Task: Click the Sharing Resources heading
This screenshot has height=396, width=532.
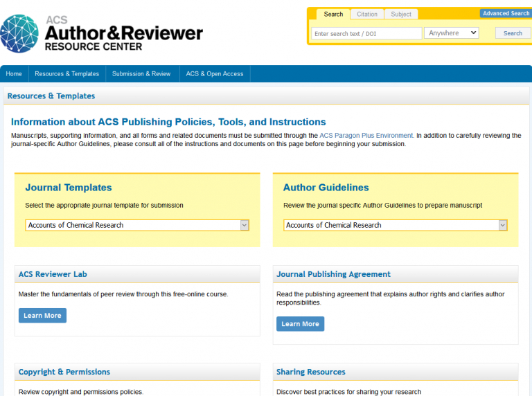Action: pos(311,372)
